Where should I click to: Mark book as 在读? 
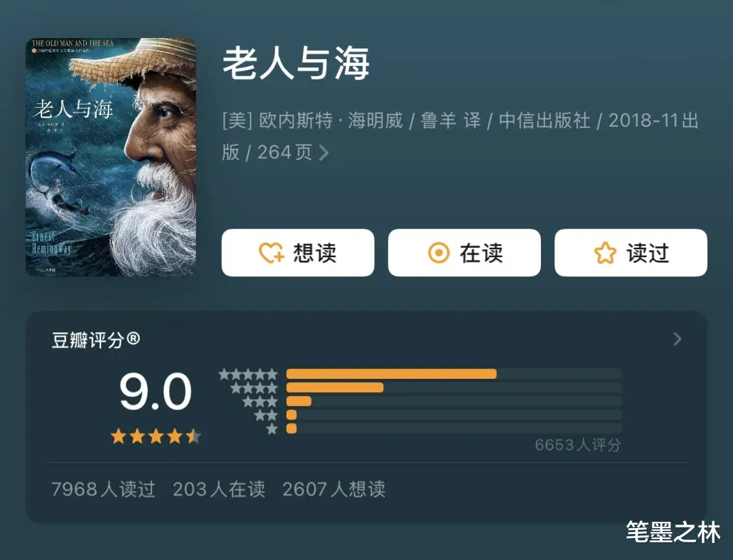click(464, 253)
